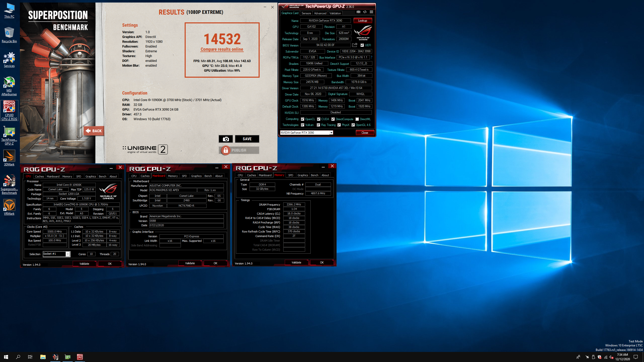This screenshot has width=644, height=362.
Task: Click OK in middle CPU-Z window
Action: pyautogui.click(x=215, y=263)
